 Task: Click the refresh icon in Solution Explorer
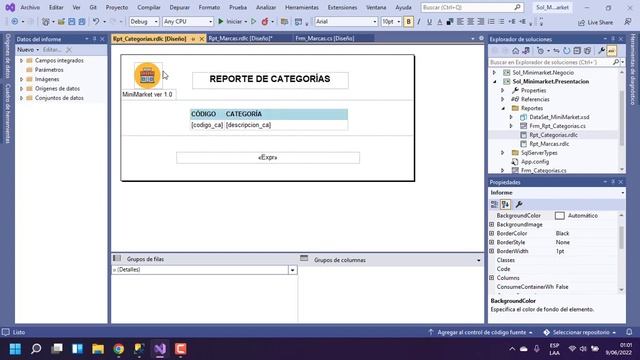click(567, 51)
